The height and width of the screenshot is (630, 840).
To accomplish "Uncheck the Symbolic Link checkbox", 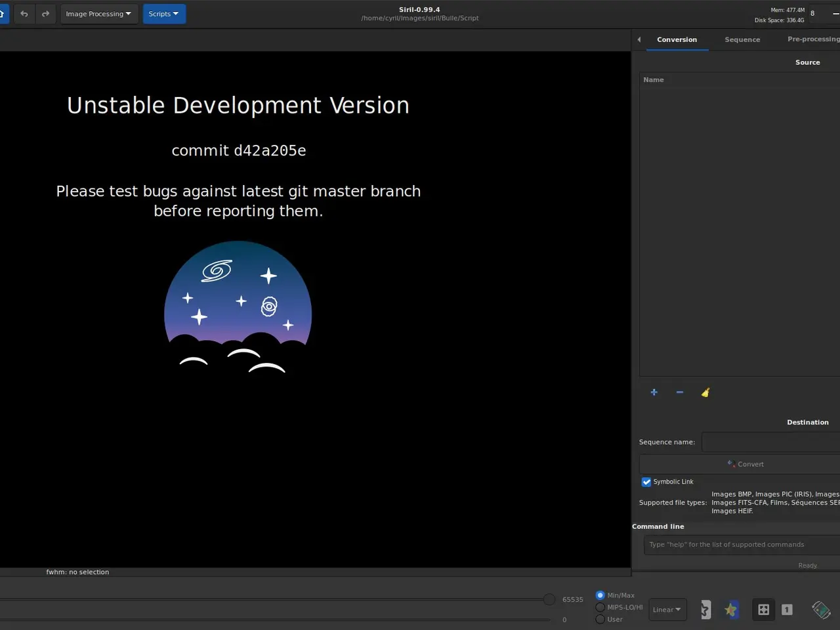I will click(x=646, y=482).
